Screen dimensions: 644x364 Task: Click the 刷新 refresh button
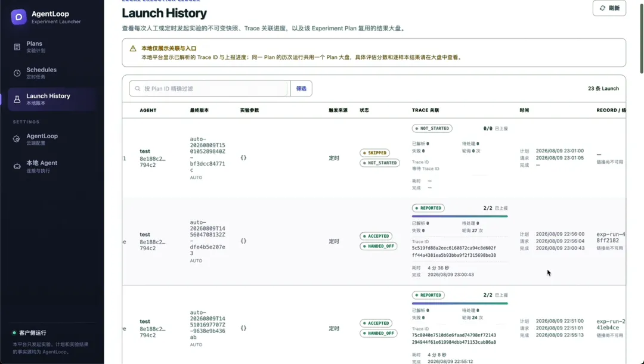coord(609,8)
